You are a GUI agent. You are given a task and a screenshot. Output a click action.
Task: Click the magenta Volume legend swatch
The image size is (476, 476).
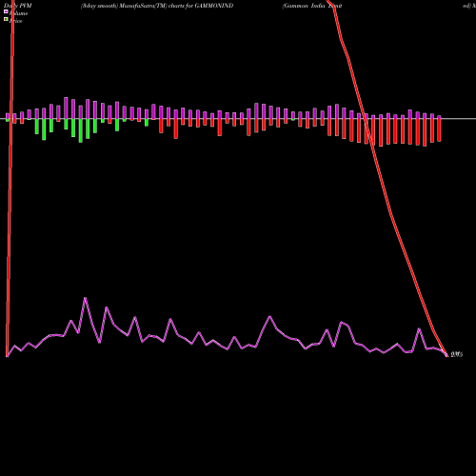click(6, 11)
